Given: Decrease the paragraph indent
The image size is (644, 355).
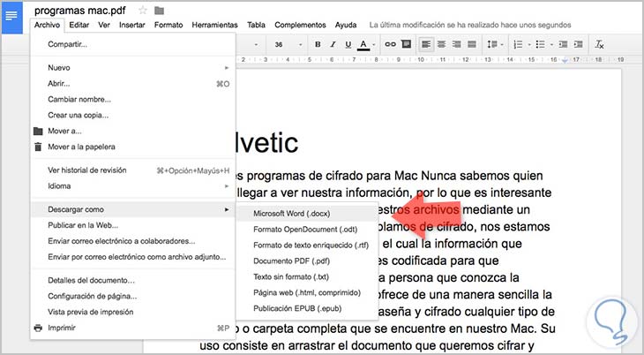Looking at the screenshot, I should [563, 44].
